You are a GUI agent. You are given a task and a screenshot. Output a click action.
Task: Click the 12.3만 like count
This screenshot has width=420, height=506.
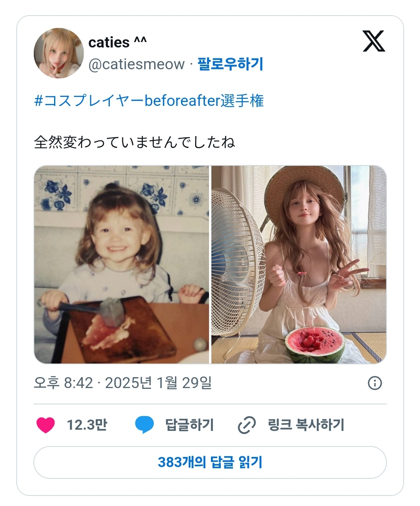coord(87,425)
